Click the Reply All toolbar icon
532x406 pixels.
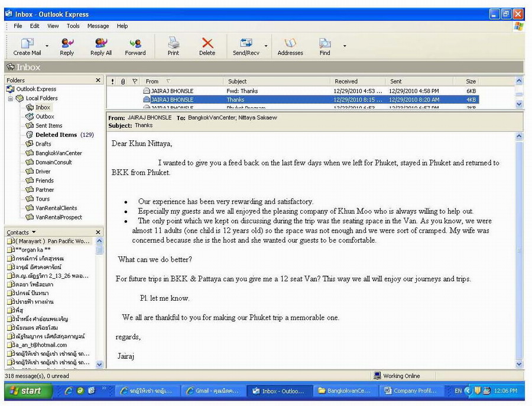pos(100,46)
